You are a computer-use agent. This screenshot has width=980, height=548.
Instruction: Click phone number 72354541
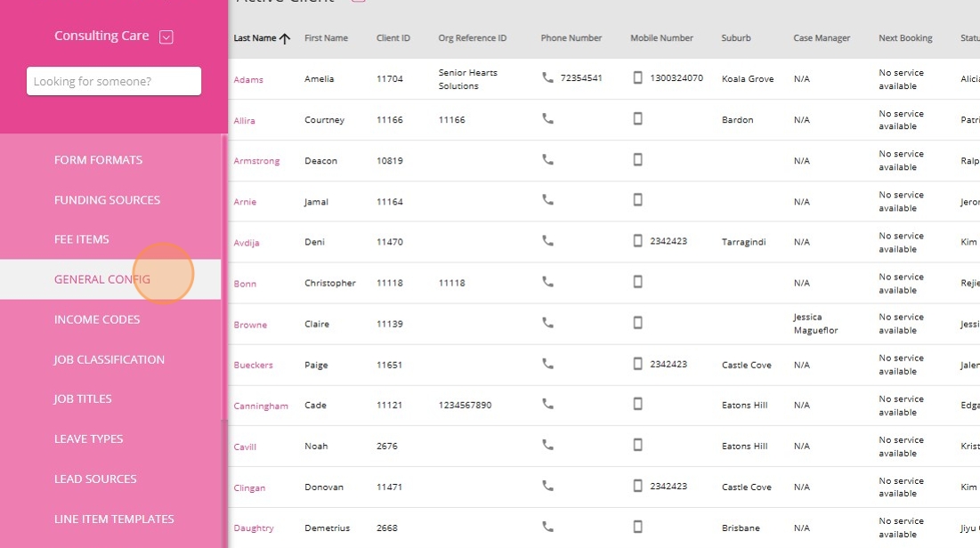coord(581,78)
